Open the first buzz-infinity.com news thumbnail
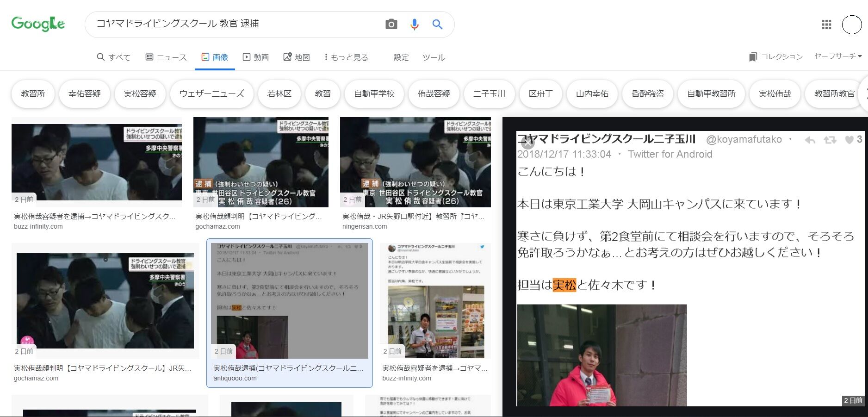The height and width of the screenshot is (417, 868). coord(97,162)
